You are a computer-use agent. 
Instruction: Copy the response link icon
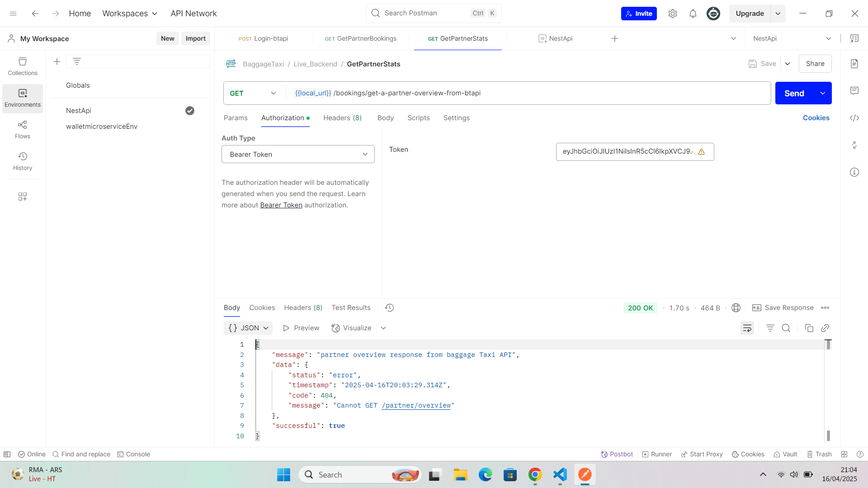tap(825, 328)
